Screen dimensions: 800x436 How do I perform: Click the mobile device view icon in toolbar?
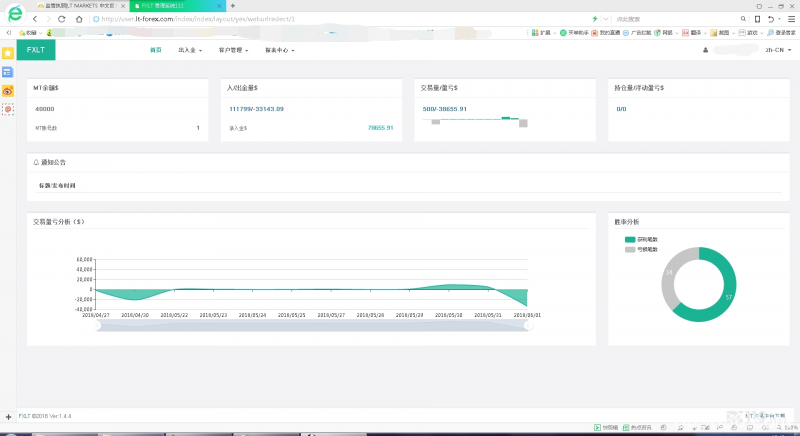coord(757,19)
